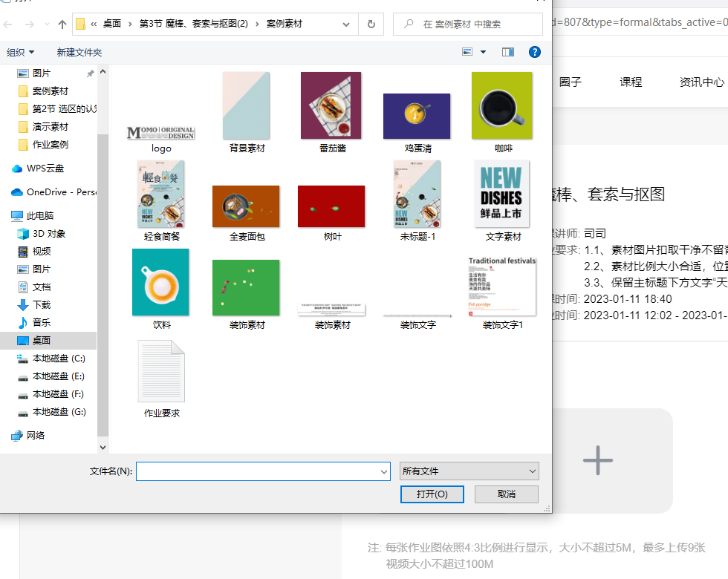The height and width of the screenshot is (579, 728).
Task: Select the 番茄酱 image thumbnail
Action: pyautogui.click(x=331, y=105)
